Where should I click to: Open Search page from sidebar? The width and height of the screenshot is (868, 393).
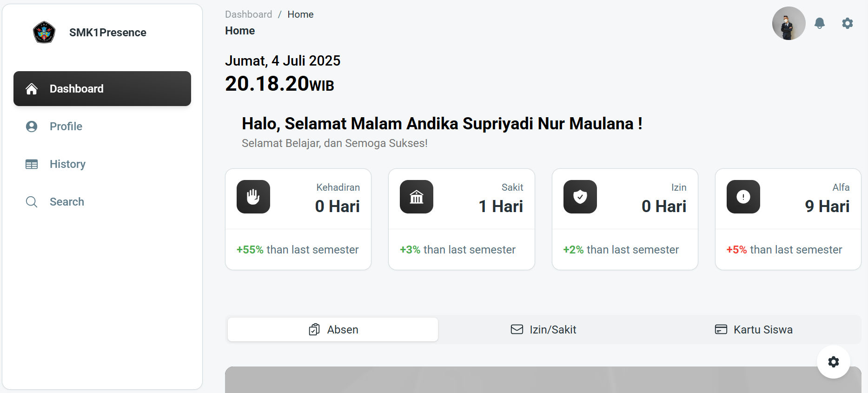[67, 202]
